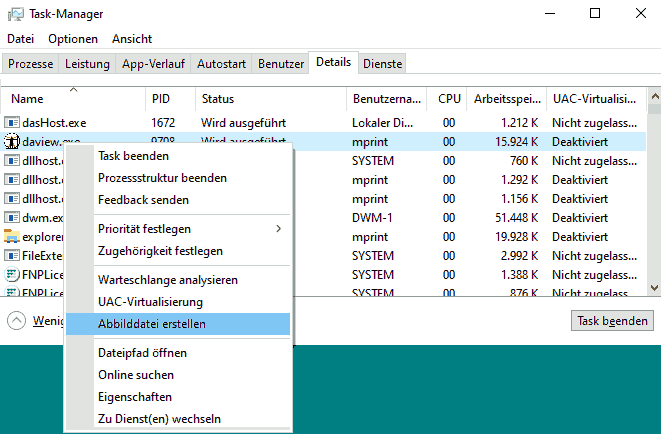Screen dimensions: 661x434
Task: Click the scrollbar down arrow
Action: [x=654, y=288]
